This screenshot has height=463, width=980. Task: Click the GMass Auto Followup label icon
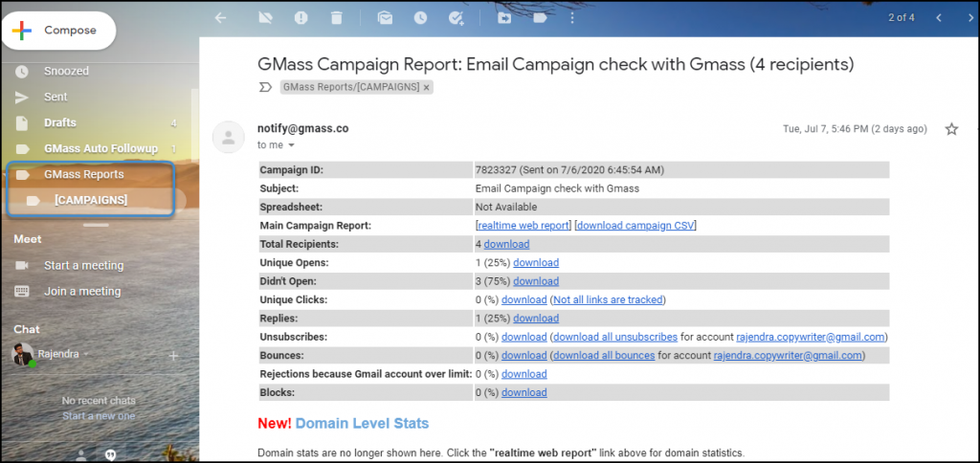click(x=22, y=148)
